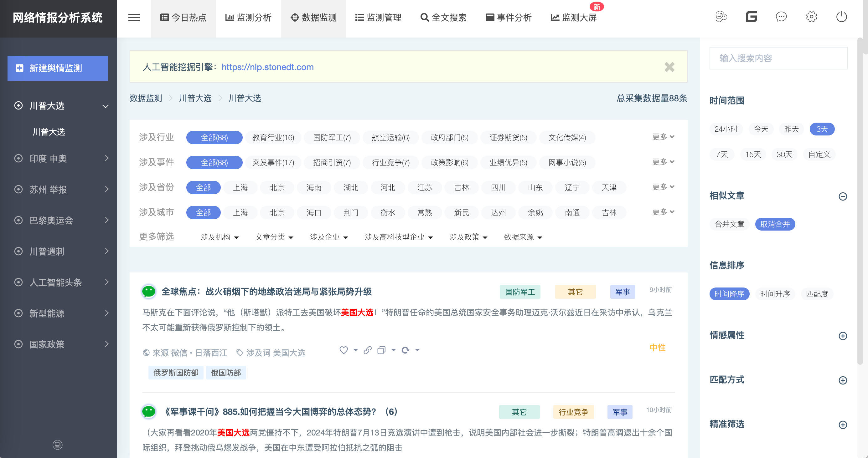Click the 新建舆情监测 button

58,68
